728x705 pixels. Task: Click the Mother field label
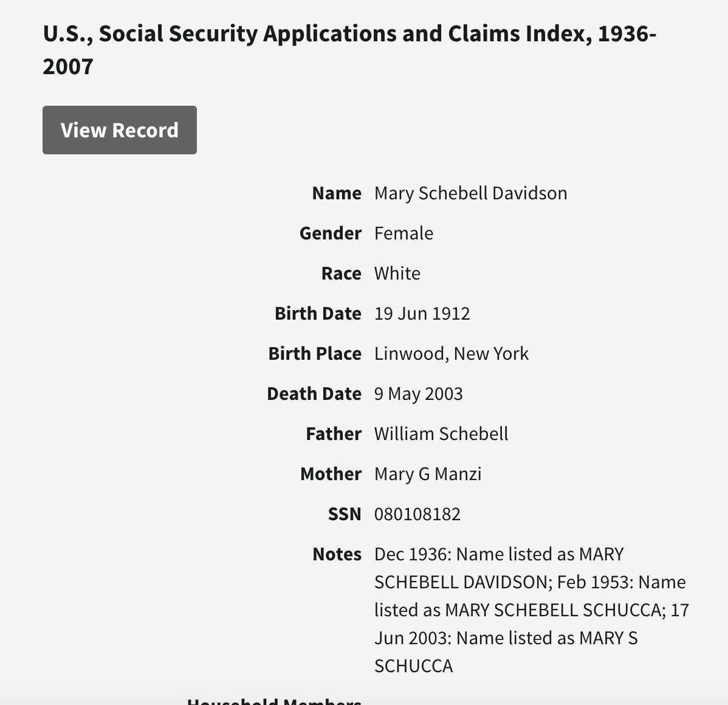coord(331,474)
